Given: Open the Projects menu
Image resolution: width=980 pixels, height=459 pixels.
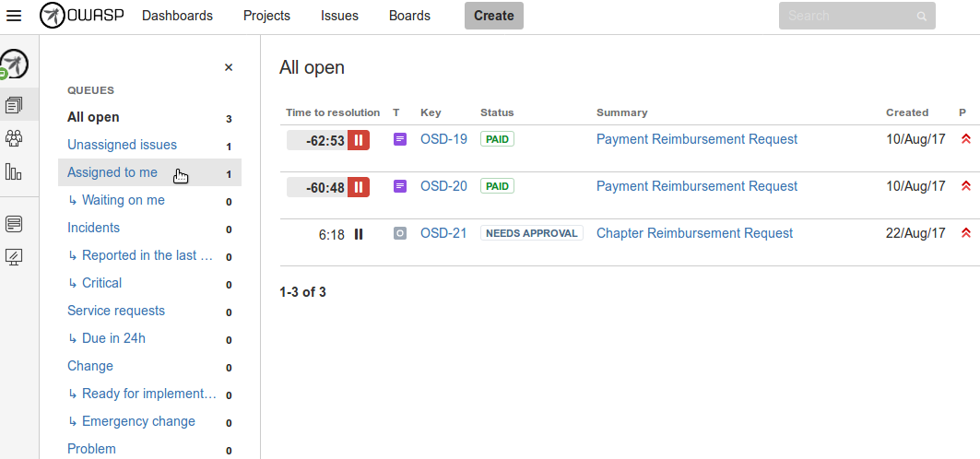Looking at the screenshot, I should pyautogui.click(x=266, y=16).
